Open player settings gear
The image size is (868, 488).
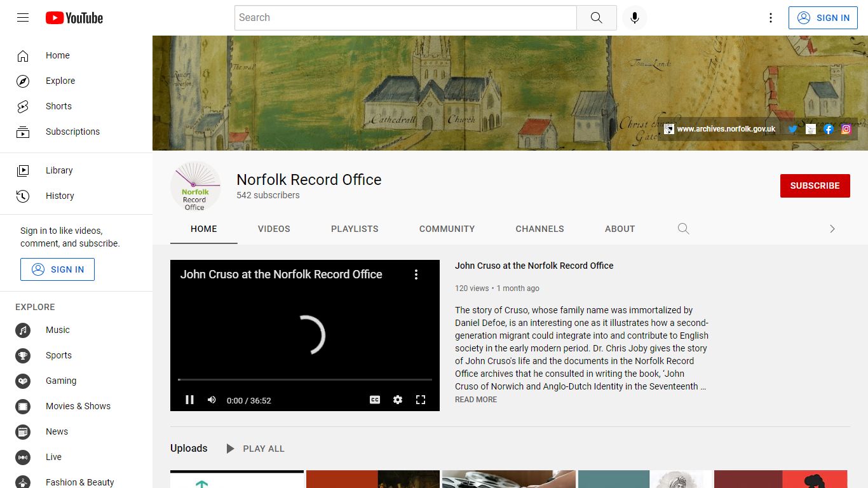pyautogui.click(x=398, y=400)
